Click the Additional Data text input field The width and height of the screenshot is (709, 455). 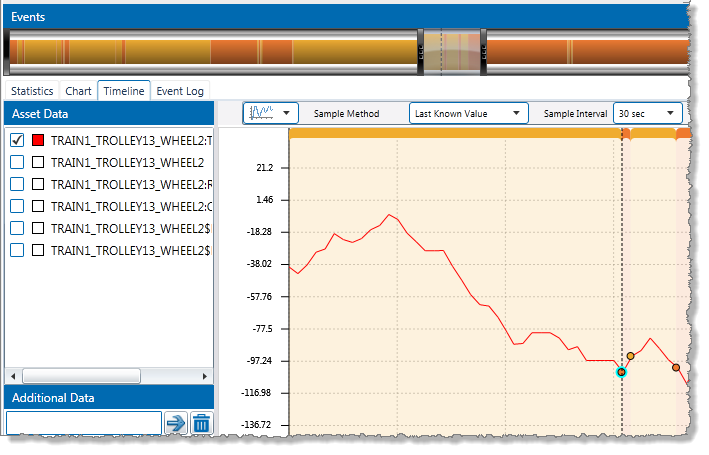pos(83,423)
